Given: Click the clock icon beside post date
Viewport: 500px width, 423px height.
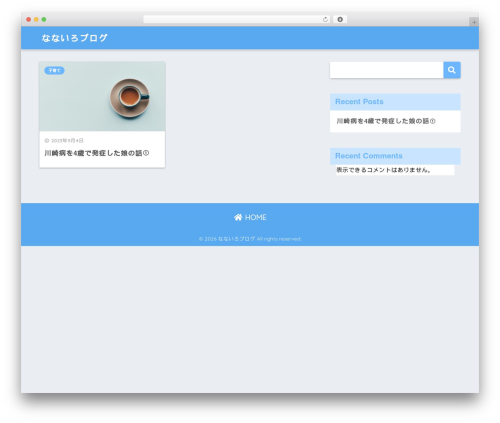Looking at the screenshot, I should point(47,141).
